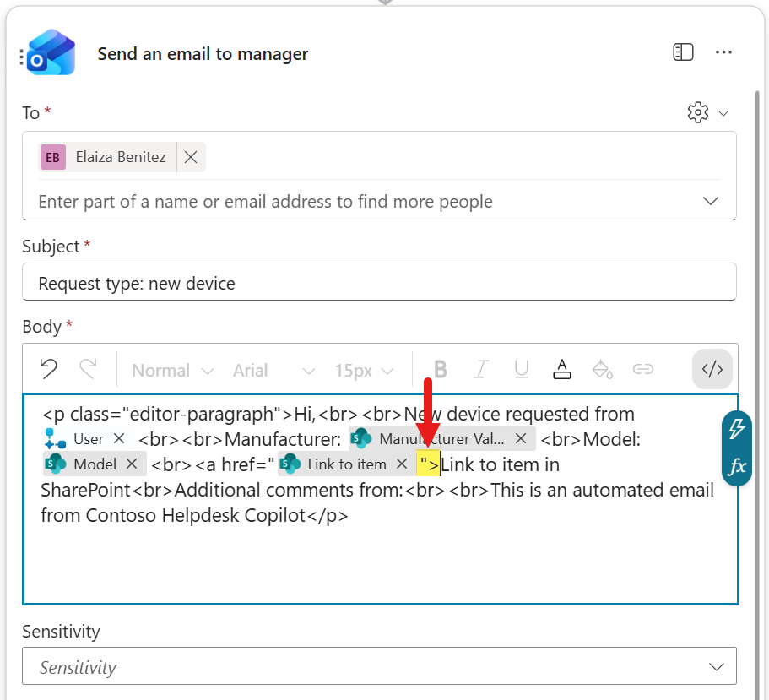This screenshot has height=700, width=769.
Task: Click the insert link icon
Action: point(643,370)
